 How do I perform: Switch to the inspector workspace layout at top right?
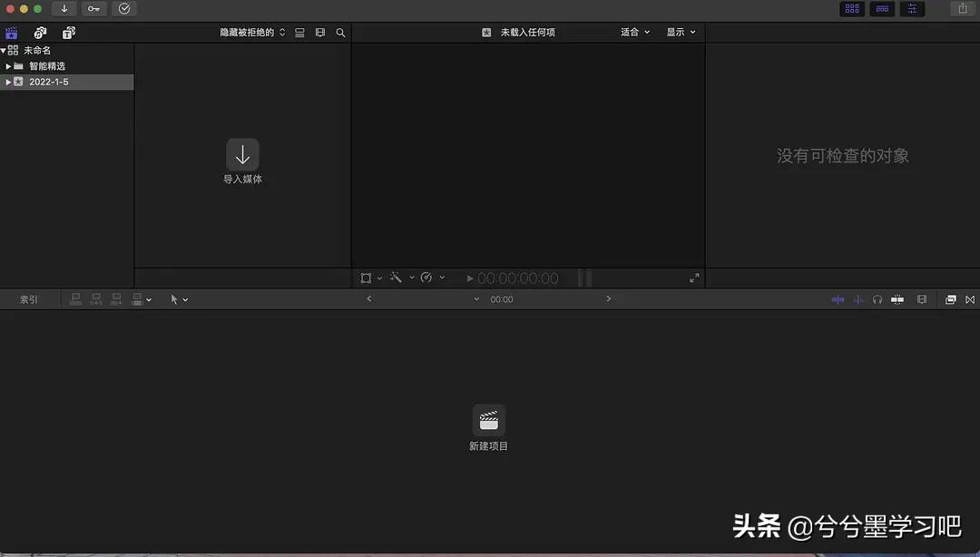click(x=912, y=8)
